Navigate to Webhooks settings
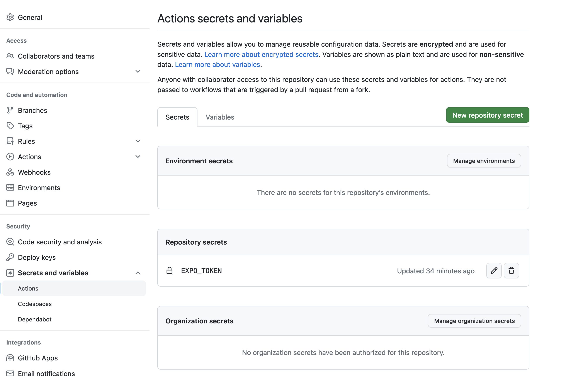Screen dimensions: 561x392 pos(34,172)
